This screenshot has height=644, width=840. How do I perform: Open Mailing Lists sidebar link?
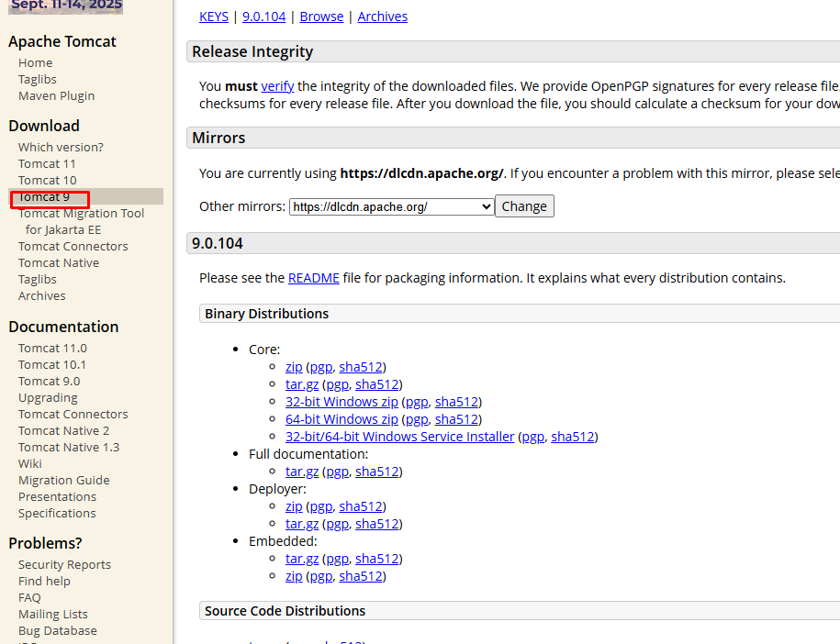53,615
